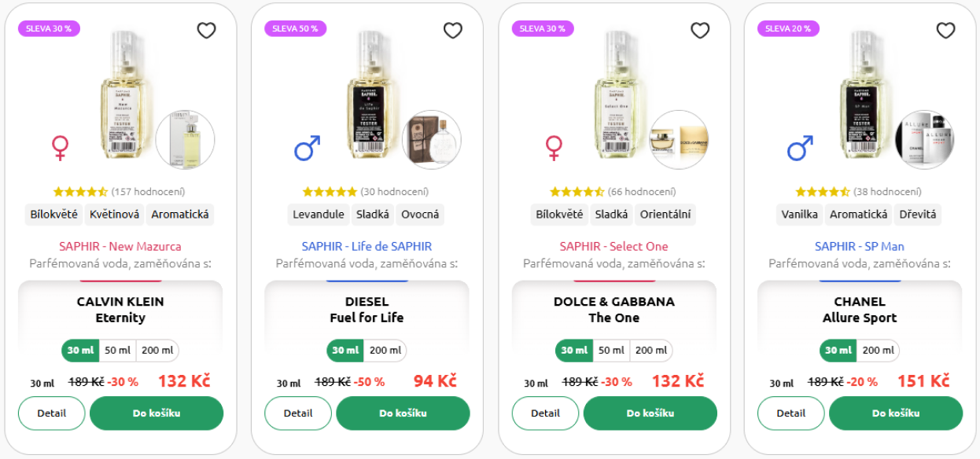Open Diesel Fuel for Life round image
This screenshot has width=980, height=459.
[x=432, y=140]
